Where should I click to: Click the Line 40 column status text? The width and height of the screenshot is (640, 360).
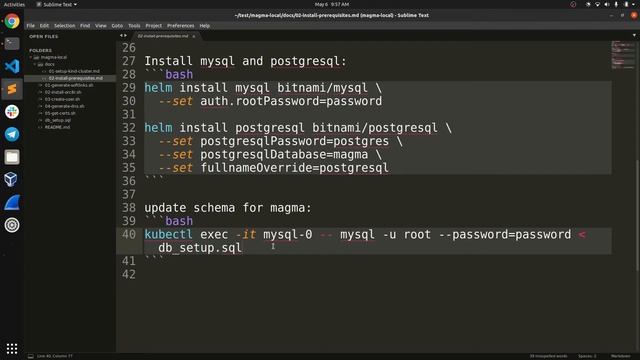coord(55,356)
